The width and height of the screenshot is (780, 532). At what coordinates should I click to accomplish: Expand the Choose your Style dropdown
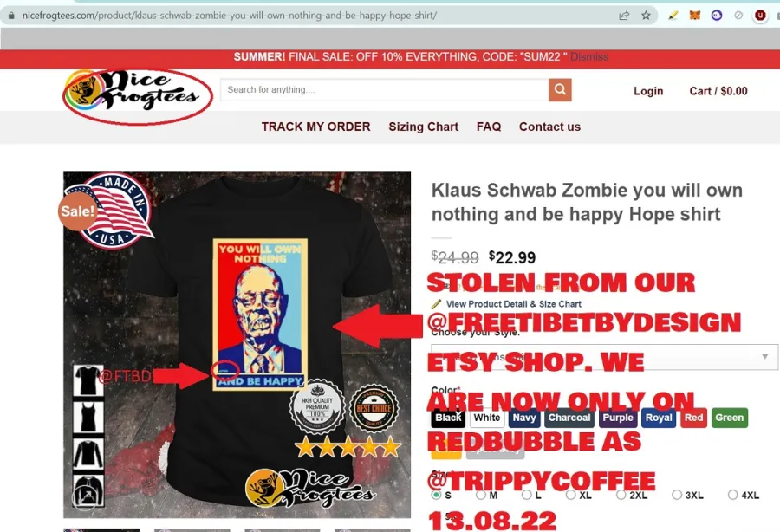pos(604,356)
